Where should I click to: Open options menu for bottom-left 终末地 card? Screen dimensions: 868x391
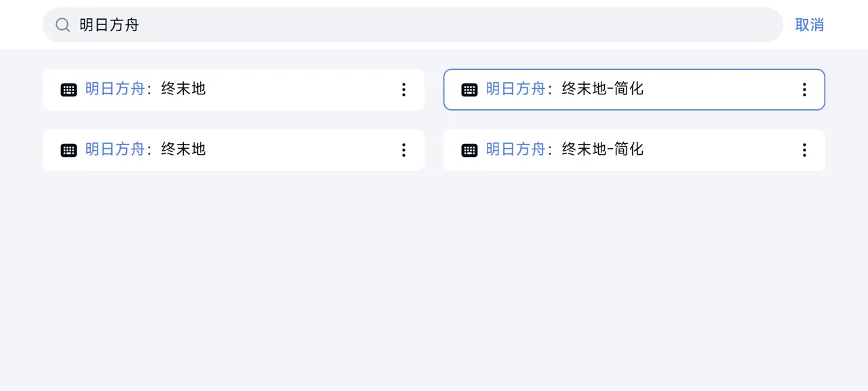[x=403, y=149]
